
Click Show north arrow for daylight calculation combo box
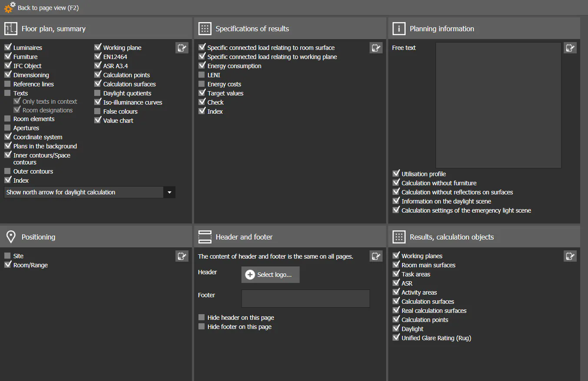pos(83,192)
